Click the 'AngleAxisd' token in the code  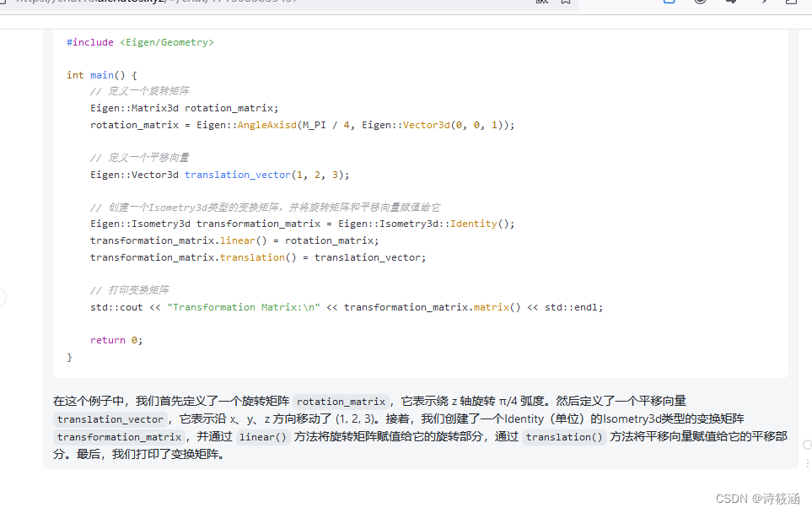coord(266,125)
